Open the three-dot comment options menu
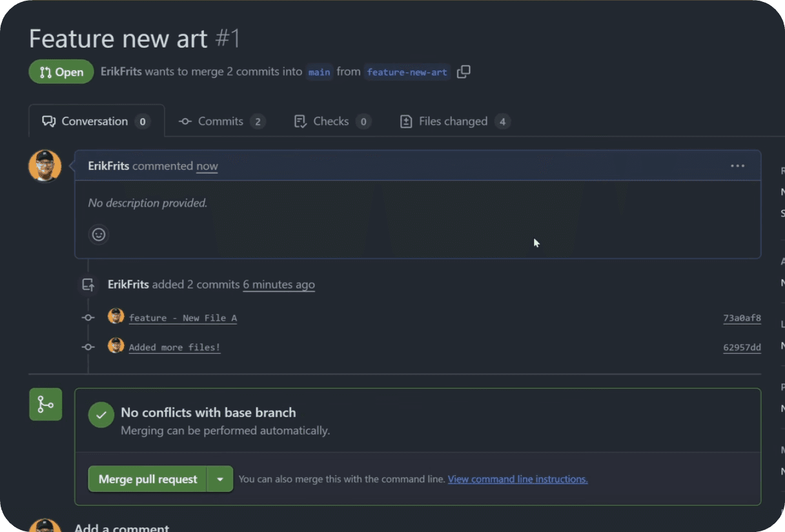This screenshot has height=532, width=785. [x=737, y=166]
